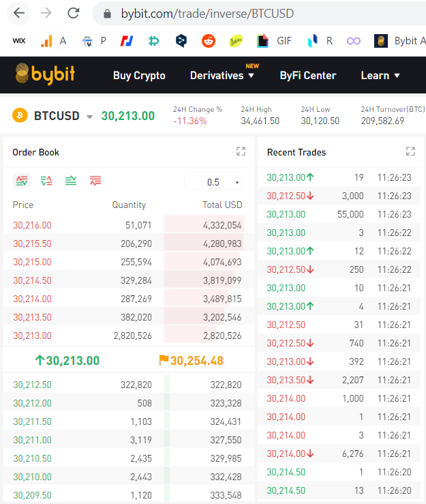Open the purple infinity bookmark
Image resolution: width=426 pixels, height=504 pixels.
coord(353,41)
